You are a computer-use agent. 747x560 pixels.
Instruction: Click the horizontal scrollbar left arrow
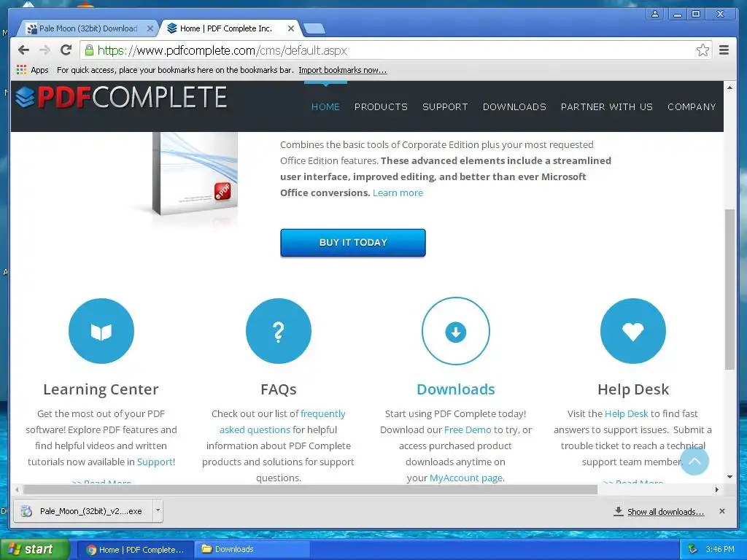[x=18, y=489]
